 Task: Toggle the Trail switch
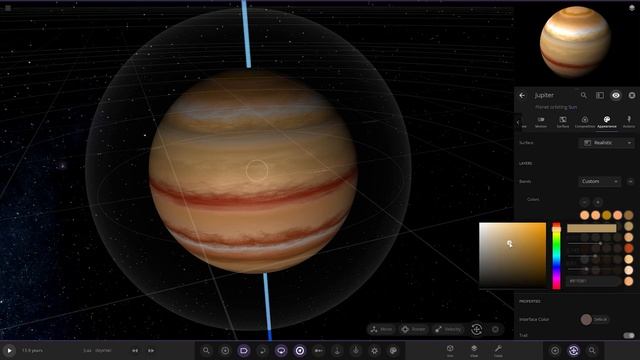(x=629, y=336)
